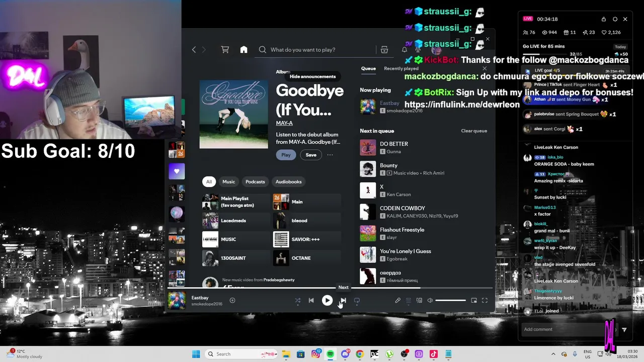Open the Lacedmeds playlist
The image size is (644, 362).
point(236,221)
